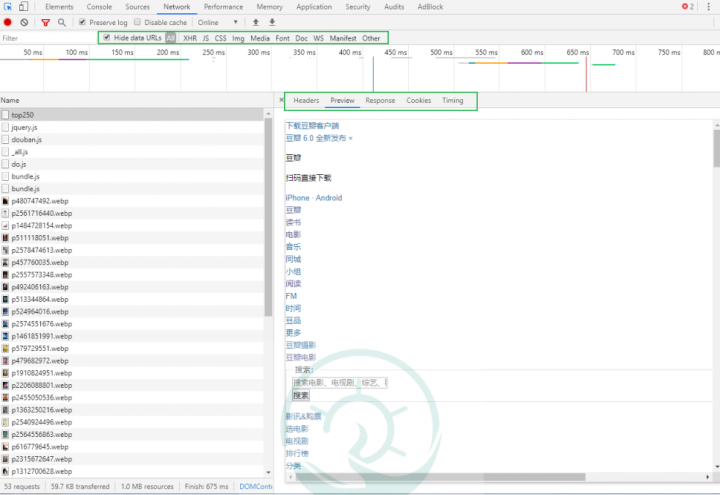Open the error count indicator
The width and height of the screenshot is (720, 495).
click(687, 6)
